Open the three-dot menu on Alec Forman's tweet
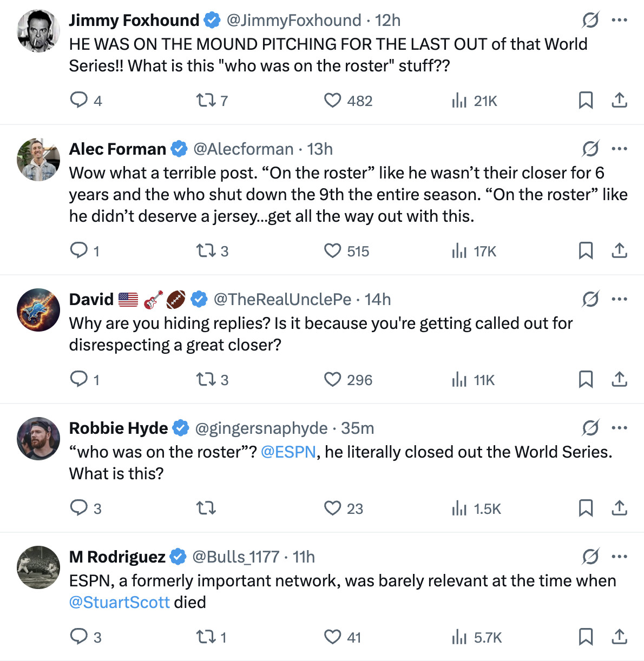Screen dimensions: 644x661 (x=619, y=149)
